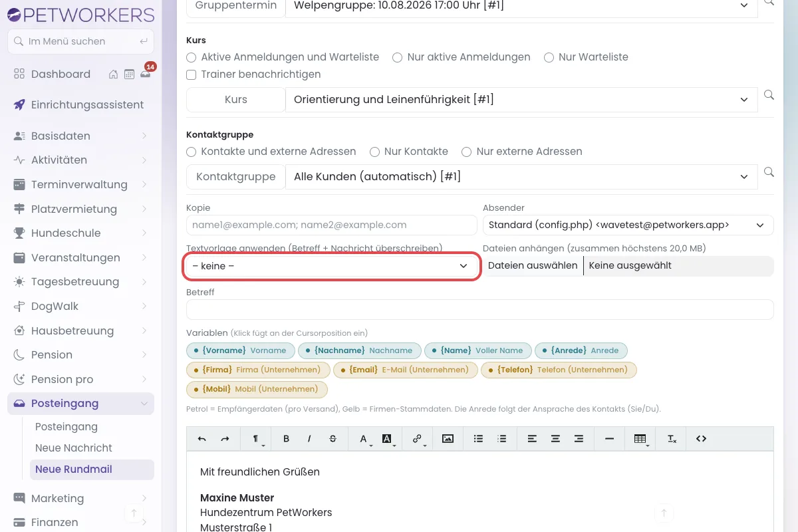
Task: Select Kontakte und externe Adressen
Action: 192,152
